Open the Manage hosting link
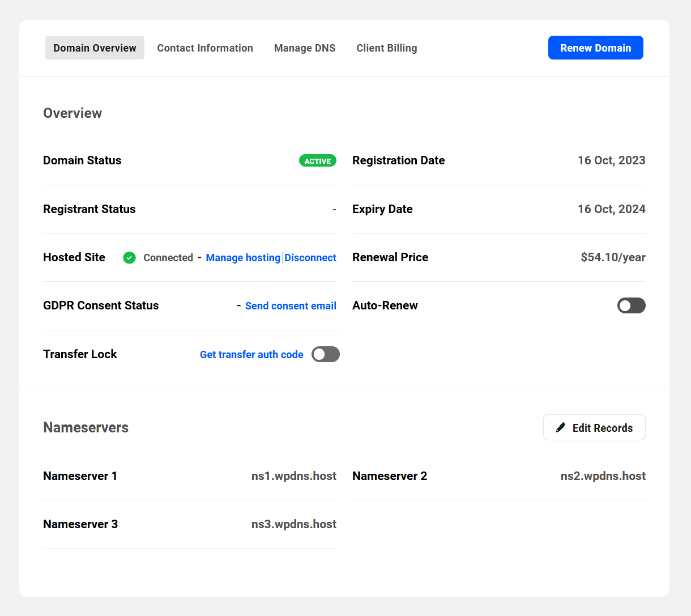 click(243, 258)
